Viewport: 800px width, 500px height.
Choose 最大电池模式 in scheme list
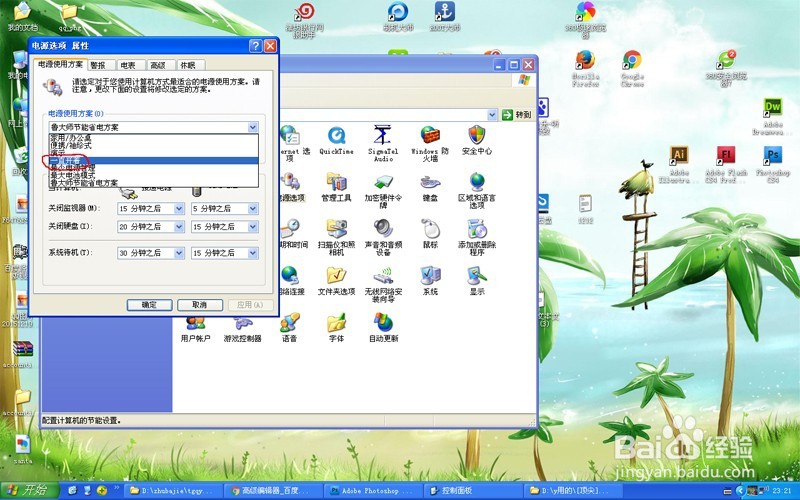tap(154, 175)
